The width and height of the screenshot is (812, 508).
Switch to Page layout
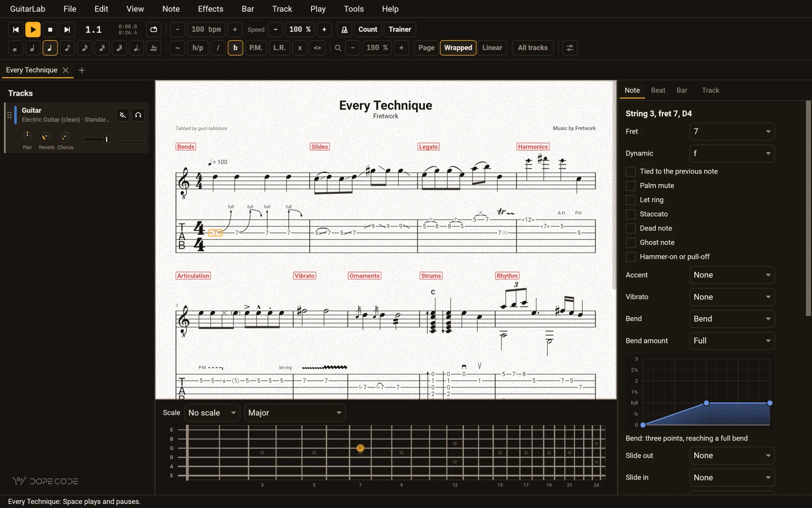click(x=426, y=48)
